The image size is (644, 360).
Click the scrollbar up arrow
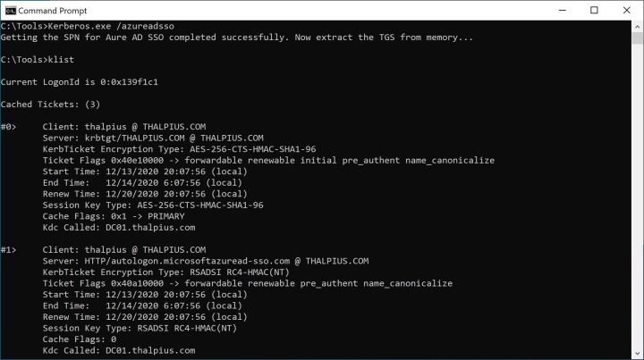pyautogui.click(x=637, y=26)
